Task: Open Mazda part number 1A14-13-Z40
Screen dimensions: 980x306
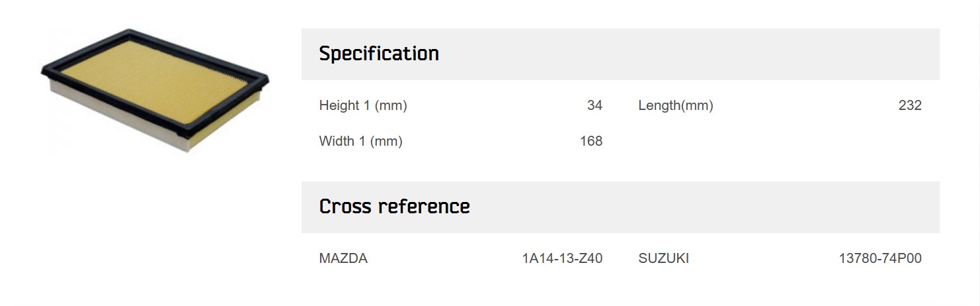Action: tap(562, 258)
